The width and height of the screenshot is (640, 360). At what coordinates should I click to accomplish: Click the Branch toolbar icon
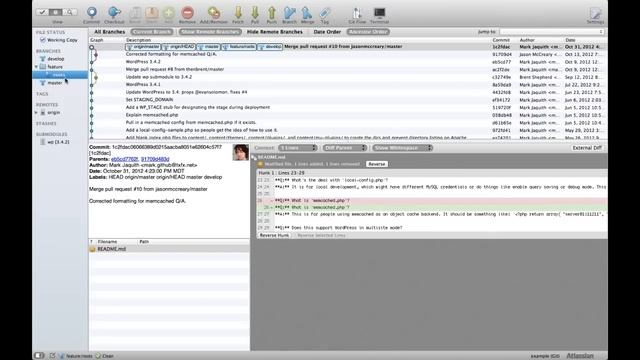pyautogui.click(x=289, y=13)
